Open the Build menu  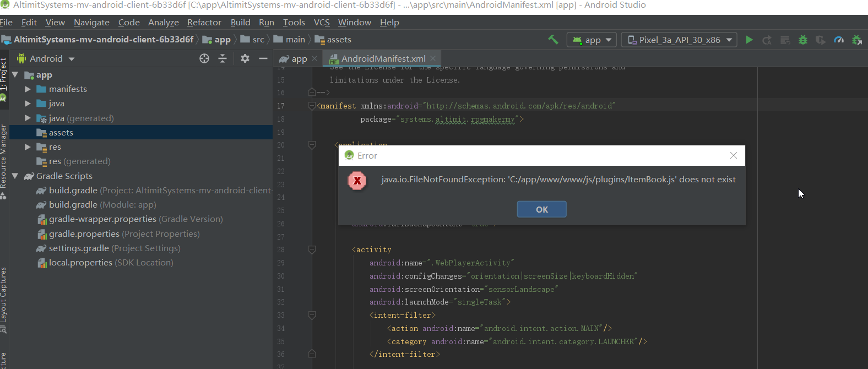tap(240, 22)
